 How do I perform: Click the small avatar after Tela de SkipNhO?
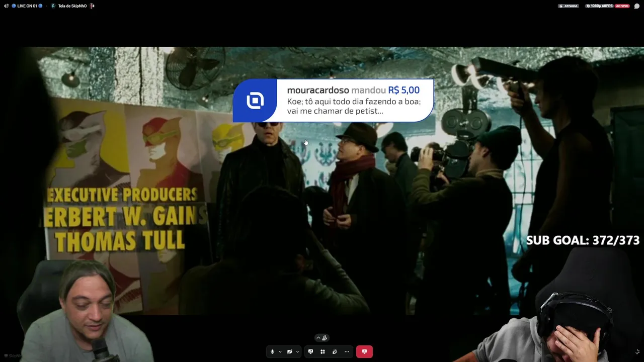[92, 6]
